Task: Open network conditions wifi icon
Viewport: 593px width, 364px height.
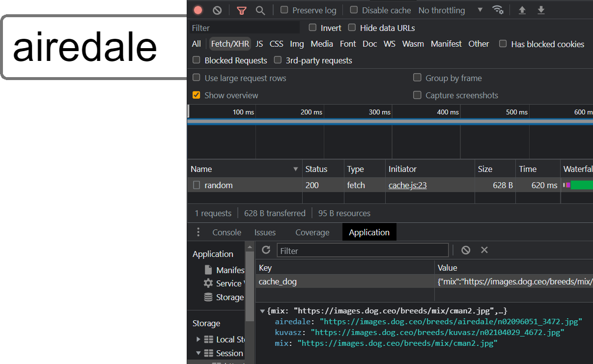Action: [498, 10]
